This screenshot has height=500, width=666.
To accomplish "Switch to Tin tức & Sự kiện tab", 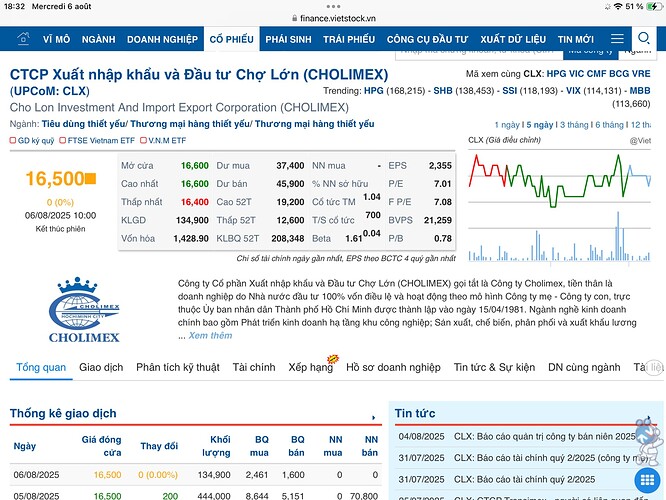I will 494,367.
